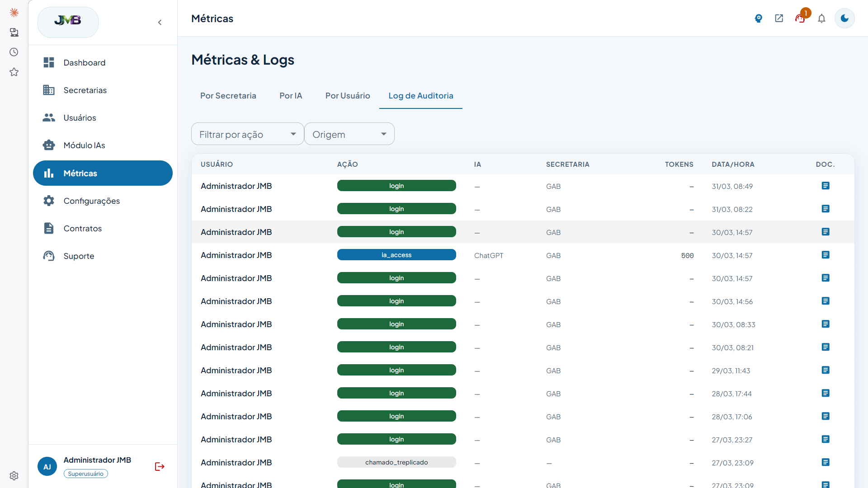868x488 pixels.
Task: Open the clock history icon in far-left rail
Action: pos(14,52)
